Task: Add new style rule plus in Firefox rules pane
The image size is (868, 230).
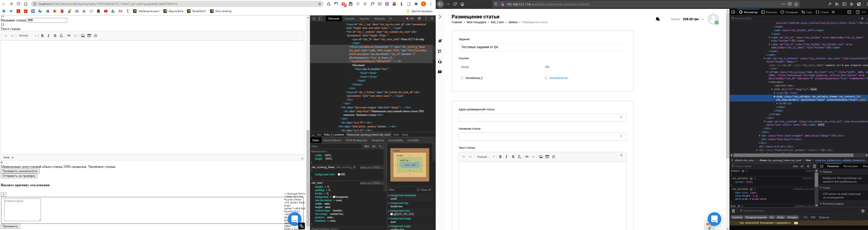Action: tap(808, 166)
